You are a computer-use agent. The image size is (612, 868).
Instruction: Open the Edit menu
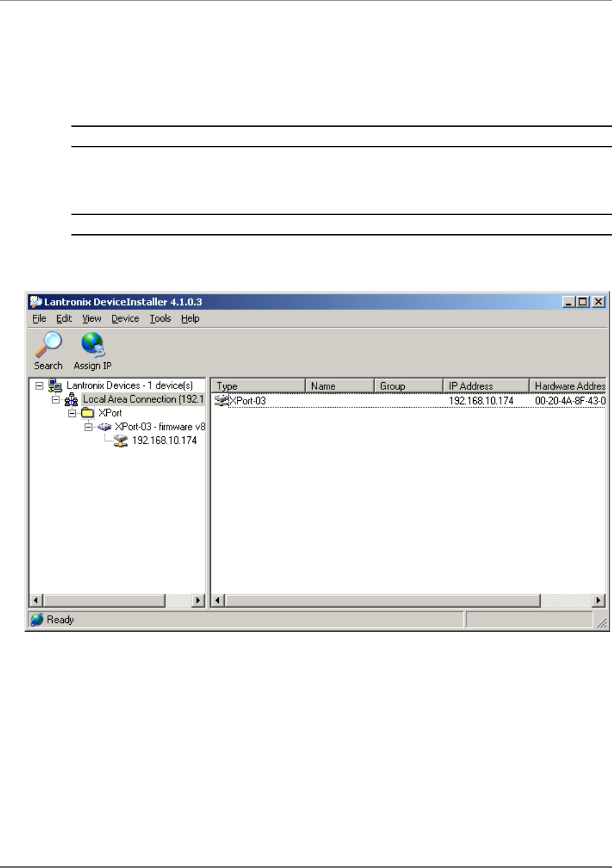click(64, 319)
